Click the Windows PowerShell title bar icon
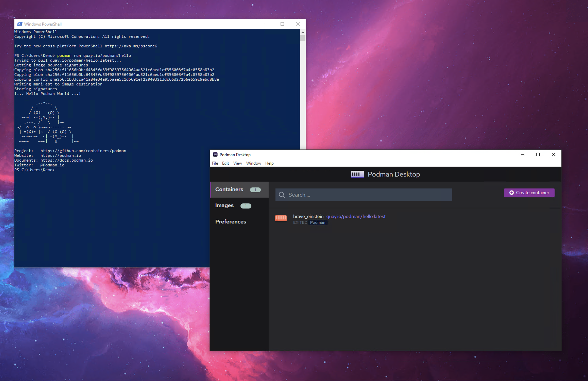The width and height of the screenshot is (588, 381). 20,24
